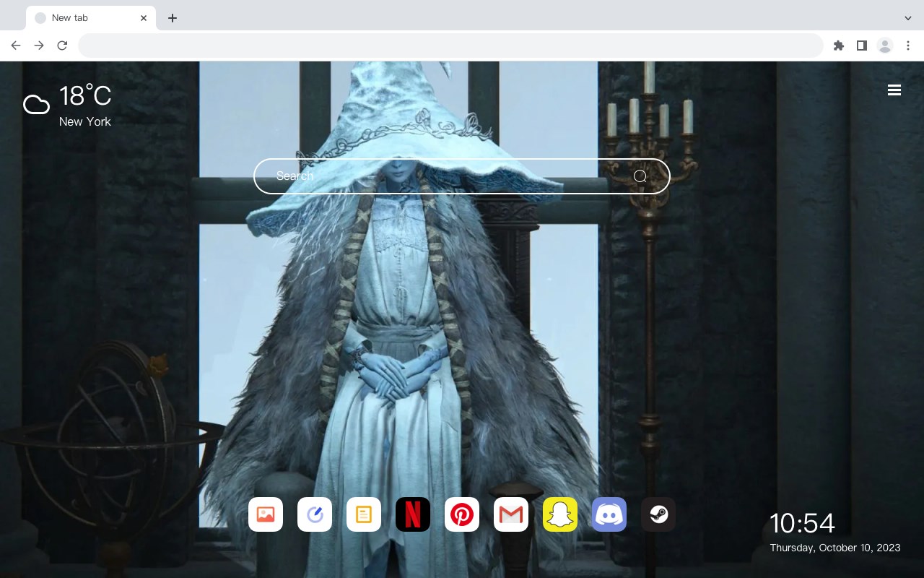This screenshot has width=924, height=578.
Task: Click the cloud weather icon
Action: pyautogui.click(x=36, y=105)
